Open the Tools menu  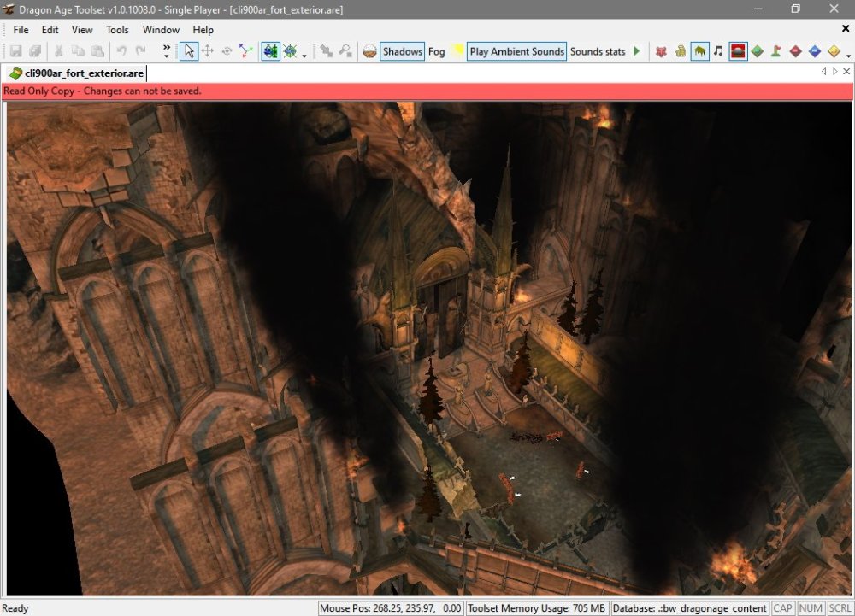point(117,30)
